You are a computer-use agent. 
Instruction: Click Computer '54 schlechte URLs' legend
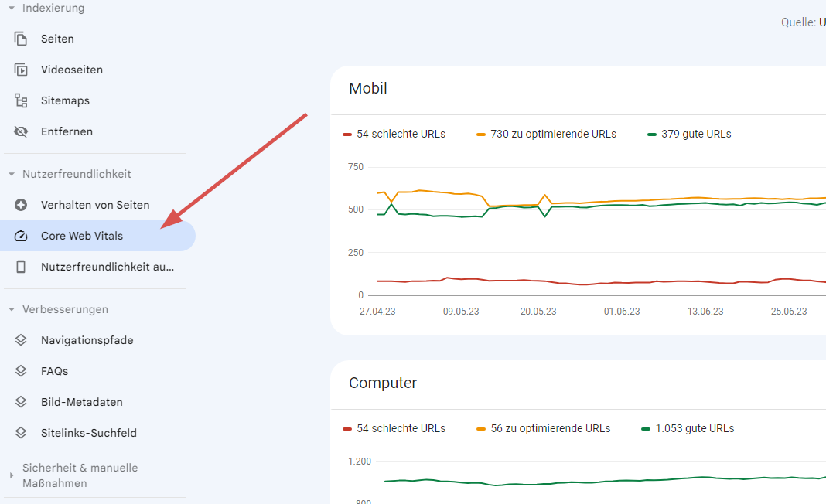pos(401,428)
